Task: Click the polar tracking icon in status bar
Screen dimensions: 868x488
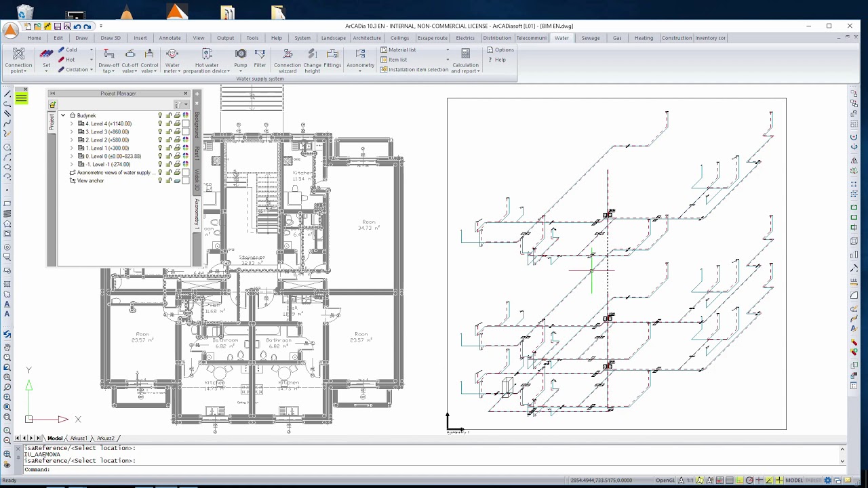Action: click(749, 481)
